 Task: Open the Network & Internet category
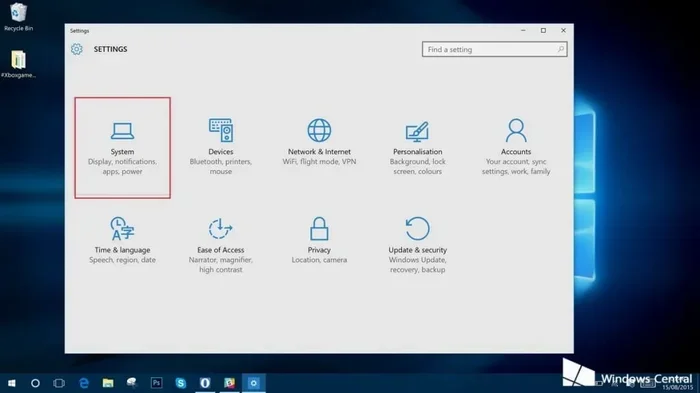click(319, 142)
